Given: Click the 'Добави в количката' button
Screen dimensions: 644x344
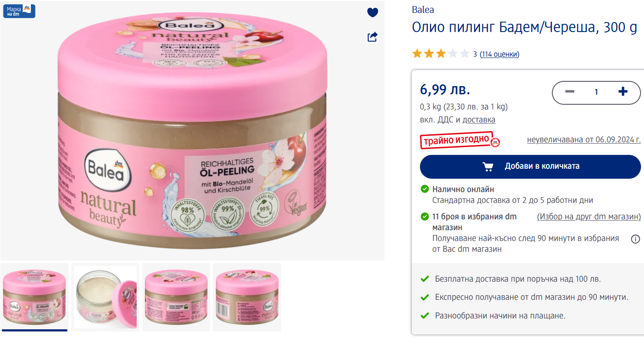Looking at the screenshot, I should (x=530, y=167).
